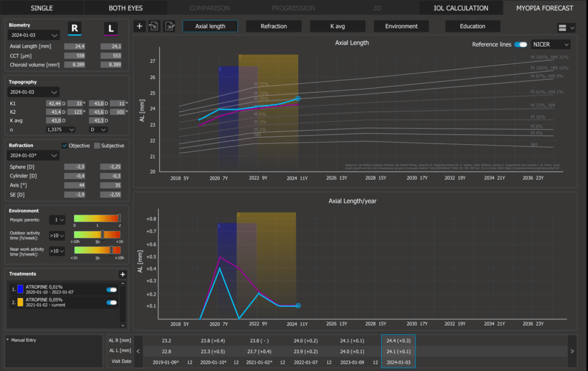The height and width of the screenshot is (371, 588).
Task: Switch to the IOL Calculation tab
Action: click(x=461, y=8)
